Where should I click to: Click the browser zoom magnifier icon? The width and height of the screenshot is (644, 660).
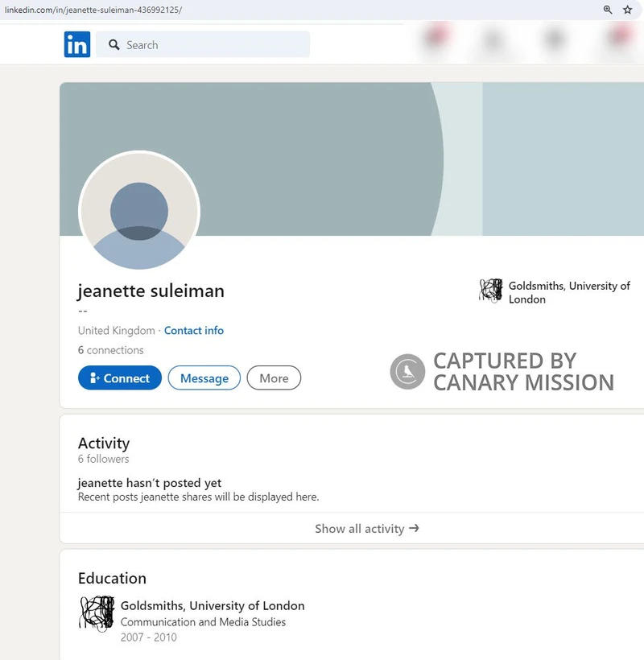click(x=608, y=10)
